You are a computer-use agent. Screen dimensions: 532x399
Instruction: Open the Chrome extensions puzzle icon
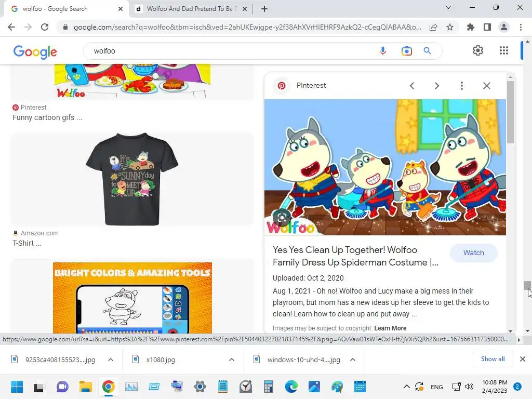tap(470, 27)
